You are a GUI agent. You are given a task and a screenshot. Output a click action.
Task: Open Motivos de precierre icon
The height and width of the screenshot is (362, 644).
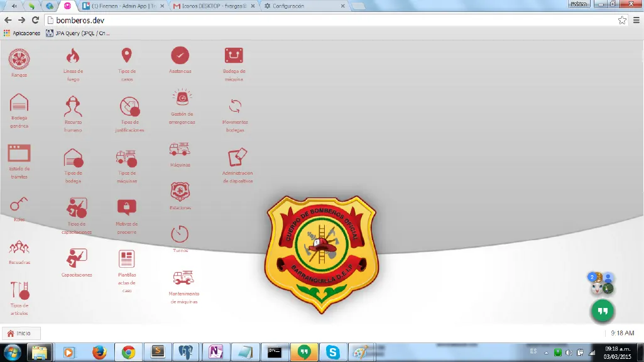pyautogui.click(x=126, y=208)
